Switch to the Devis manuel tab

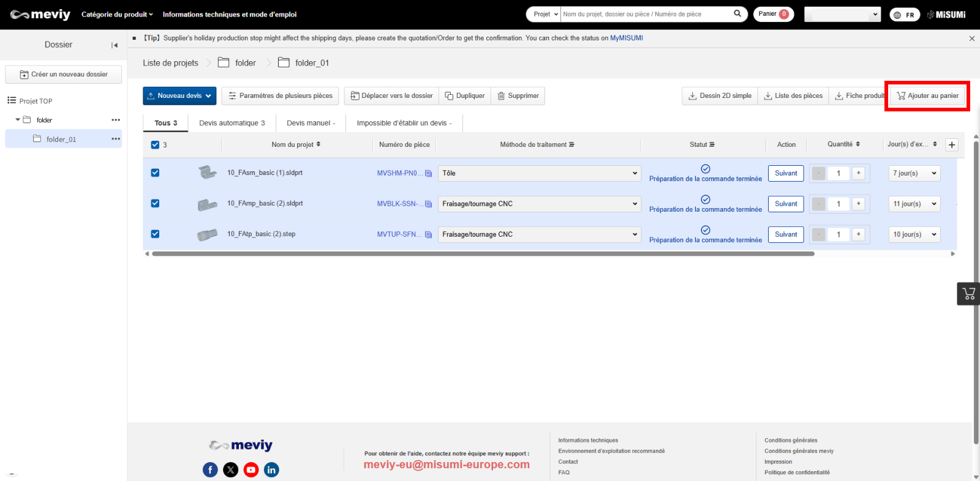(x=311, y=123)
